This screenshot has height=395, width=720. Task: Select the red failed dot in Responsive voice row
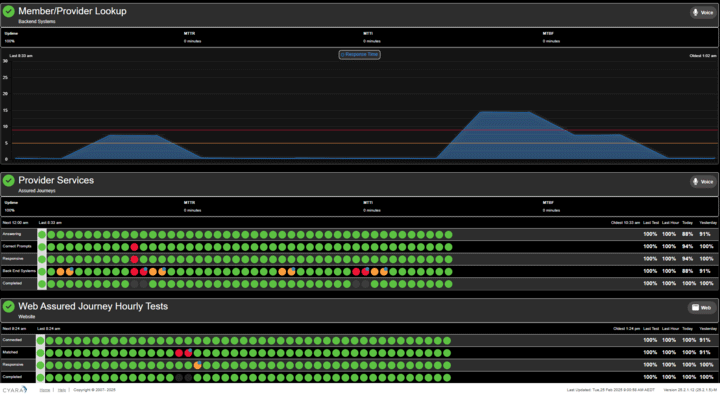click(x=134, y=260)
